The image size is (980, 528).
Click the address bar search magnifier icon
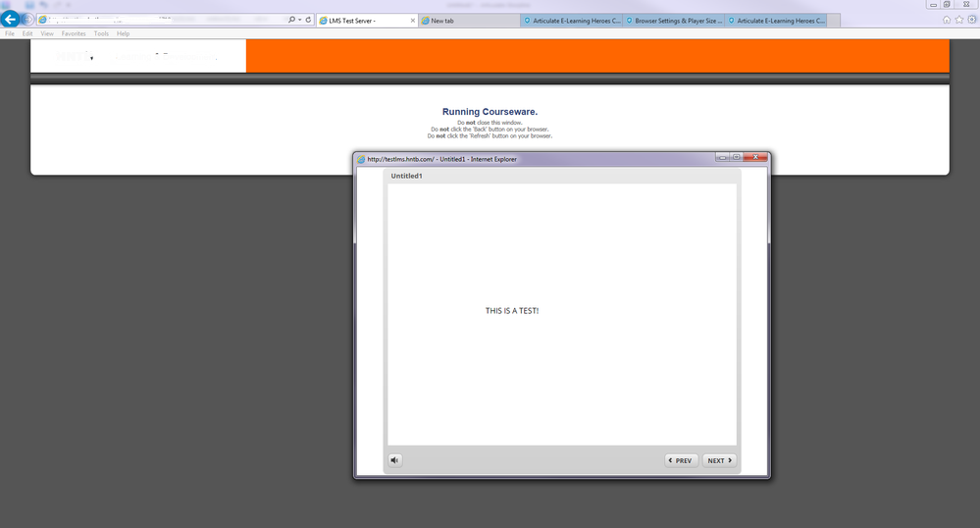(291, 20)
